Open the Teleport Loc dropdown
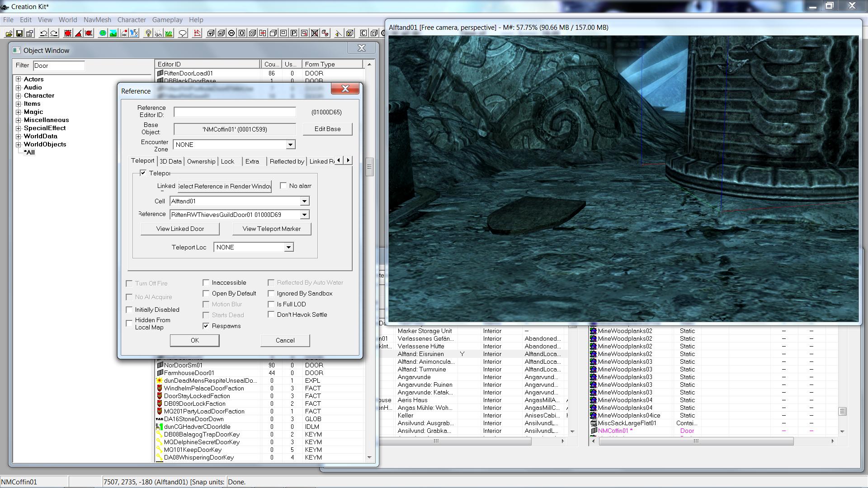The image size is (868, 488). pos(288,247)
